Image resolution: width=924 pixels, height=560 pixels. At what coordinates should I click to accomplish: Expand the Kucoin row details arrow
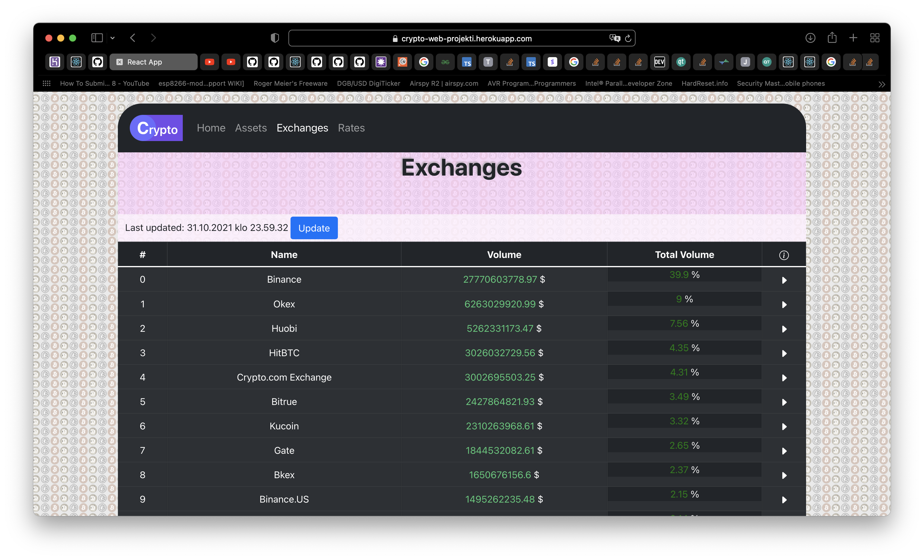[x=784, y=427]
